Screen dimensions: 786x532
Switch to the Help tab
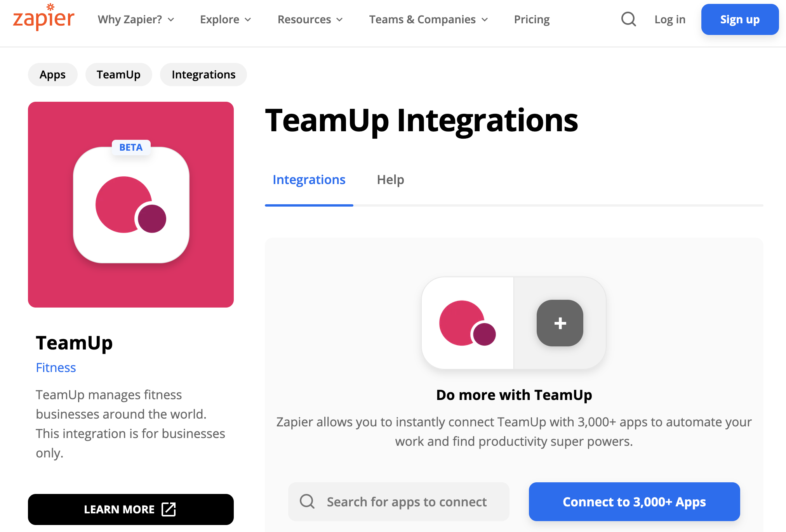point(390,179)
